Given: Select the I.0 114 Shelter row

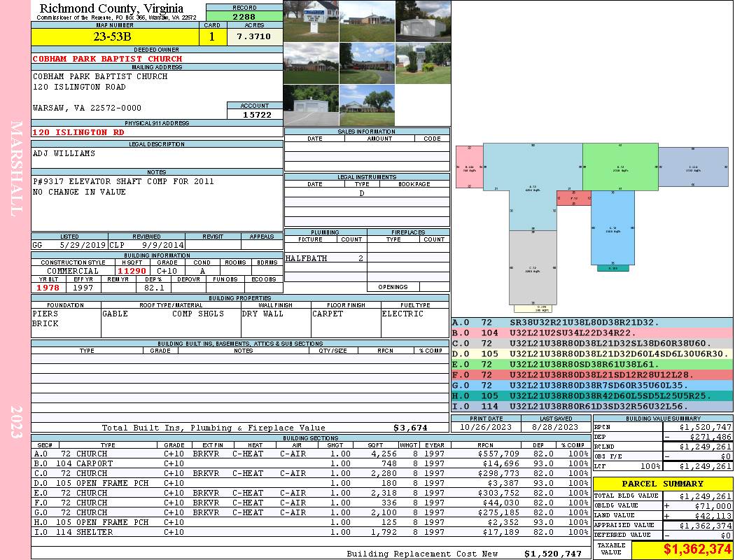Looking at the screenshot, I should pyautogui.click(x=311, y=532).
